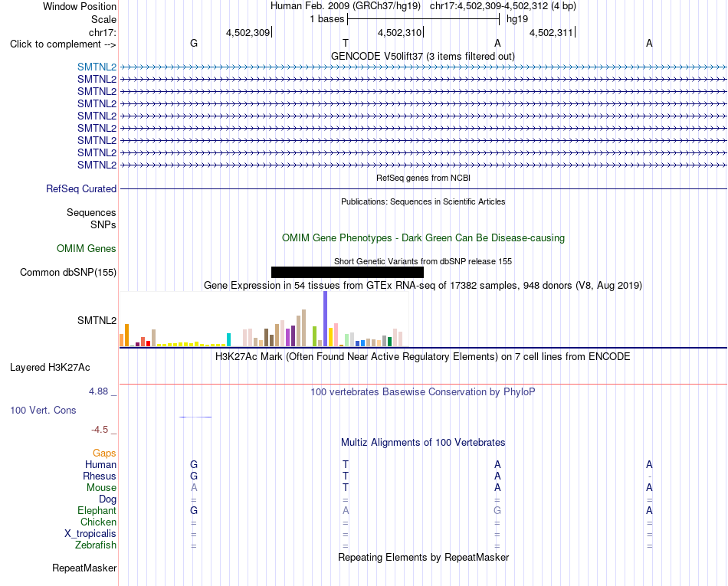Select the Mouse alignment row label

[x=101, y=488]
